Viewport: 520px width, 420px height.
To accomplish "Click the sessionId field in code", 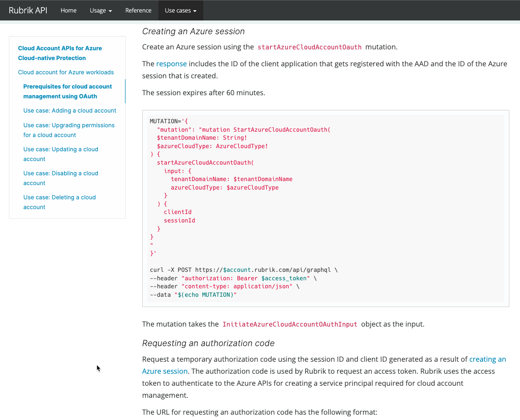I will pos(179,220).
